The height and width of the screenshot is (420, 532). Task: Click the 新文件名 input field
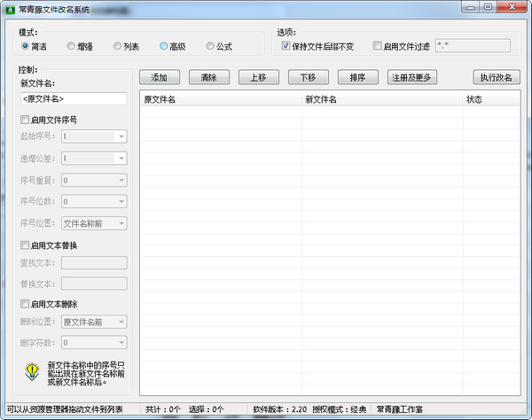click(73, 99)
